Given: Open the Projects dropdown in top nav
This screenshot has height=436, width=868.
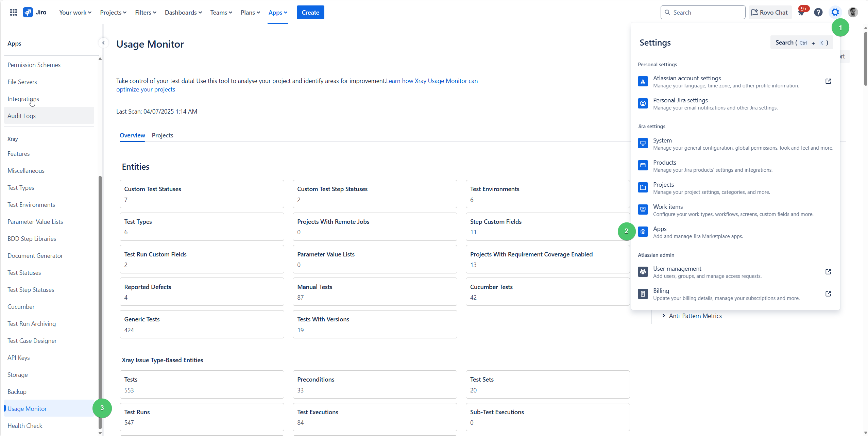Looking at the screenshot, I should coord(113,13).
